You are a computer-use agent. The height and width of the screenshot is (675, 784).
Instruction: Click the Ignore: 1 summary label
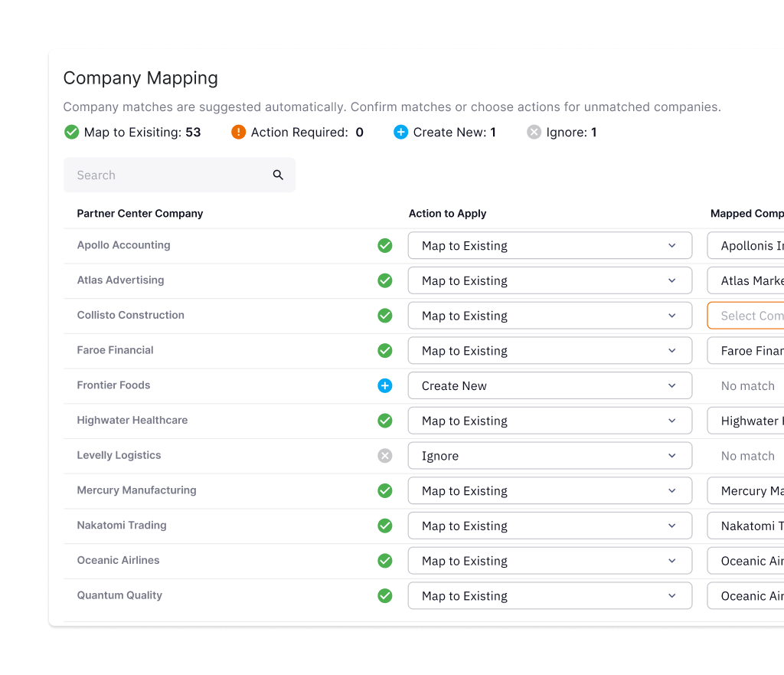coord(570,132)
